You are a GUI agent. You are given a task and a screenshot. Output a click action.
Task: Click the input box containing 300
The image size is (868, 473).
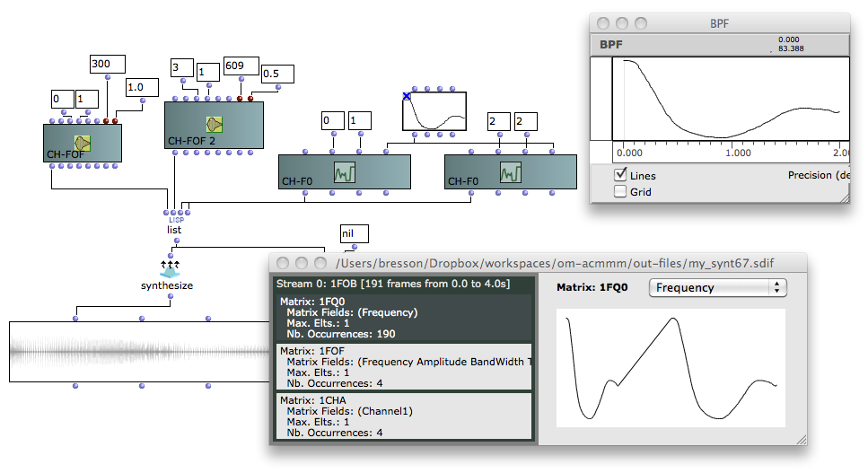coord(108,64)
